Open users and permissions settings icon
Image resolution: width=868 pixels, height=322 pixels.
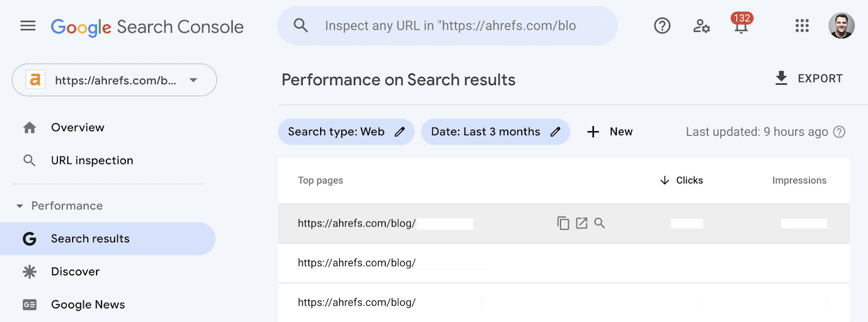701,26
